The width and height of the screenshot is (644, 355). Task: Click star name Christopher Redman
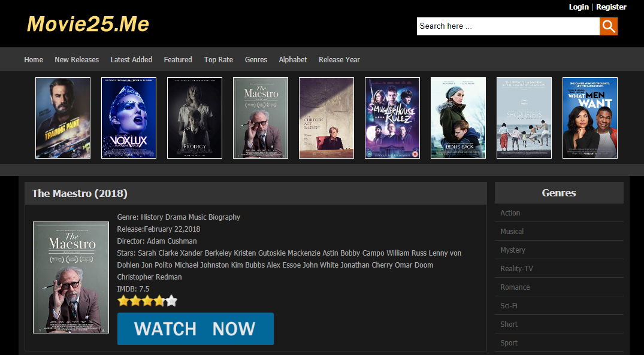pos(150,277)
